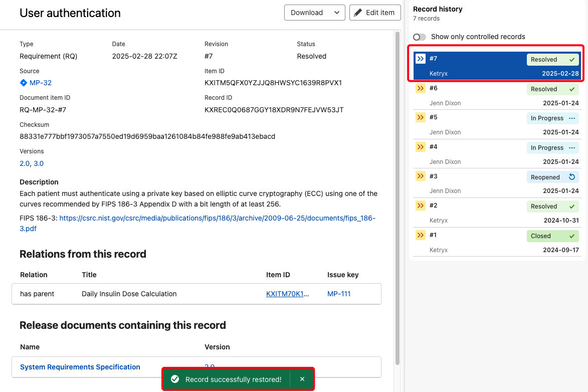Click the Relations from this record heading
Viewport: 588px width, 392px height.
[x=83, y=254]
